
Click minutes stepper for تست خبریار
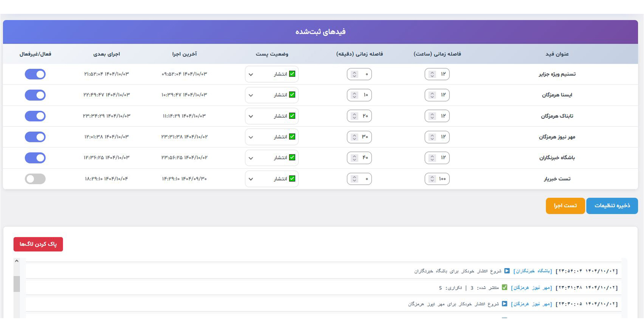pyautogui.click(x=354, y=179)
